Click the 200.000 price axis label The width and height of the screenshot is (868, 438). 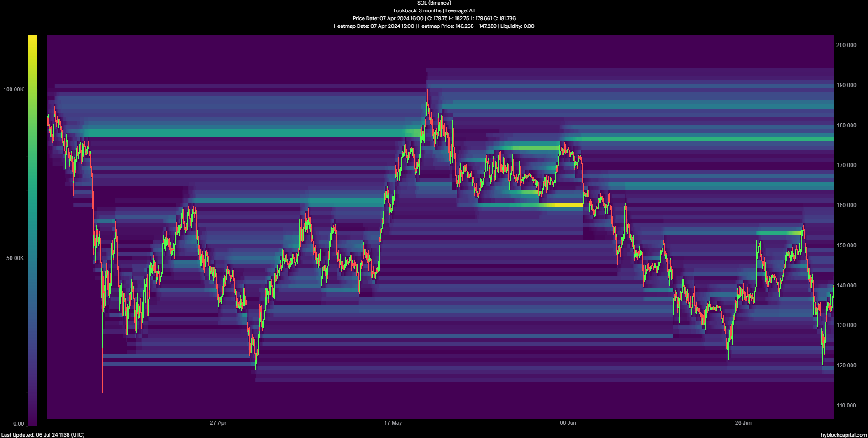click(x=846, y=45)
